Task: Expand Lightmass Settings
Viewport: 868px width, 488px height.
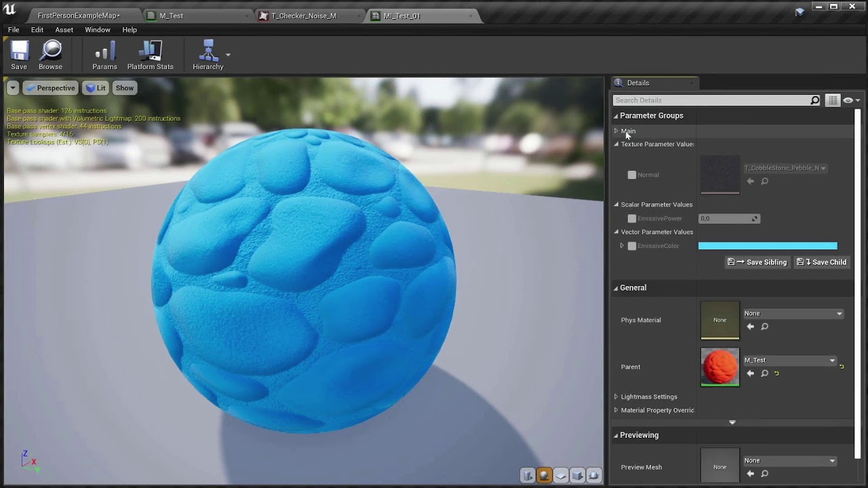Action: 616,396
